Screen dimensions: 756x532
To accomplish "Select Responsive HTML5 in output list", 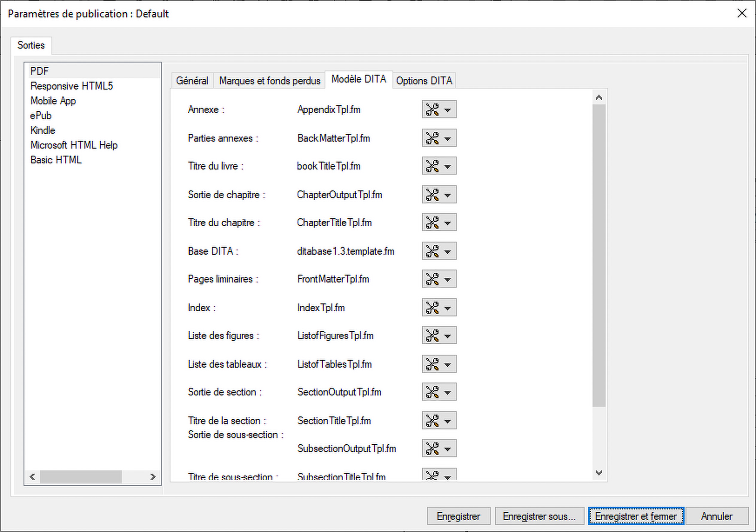I will pyautogui.click(x=72, y=86).
